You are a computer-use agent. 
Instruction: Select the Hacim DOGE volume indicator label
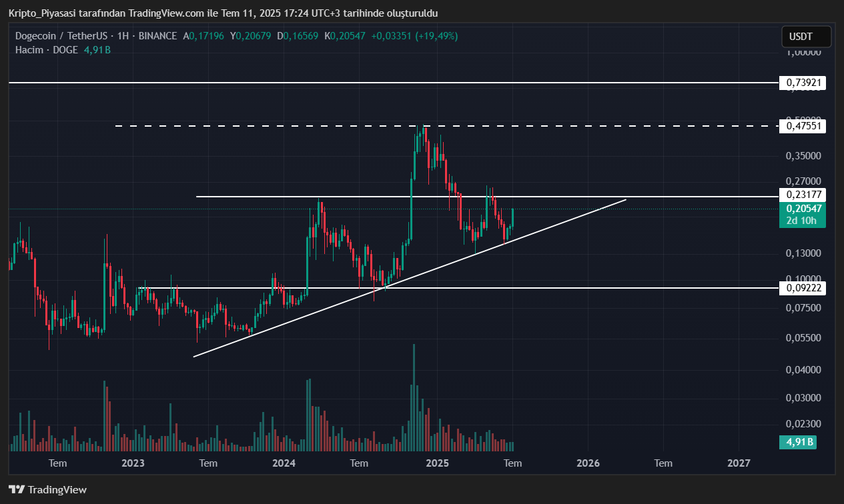(x=47, y=50)
